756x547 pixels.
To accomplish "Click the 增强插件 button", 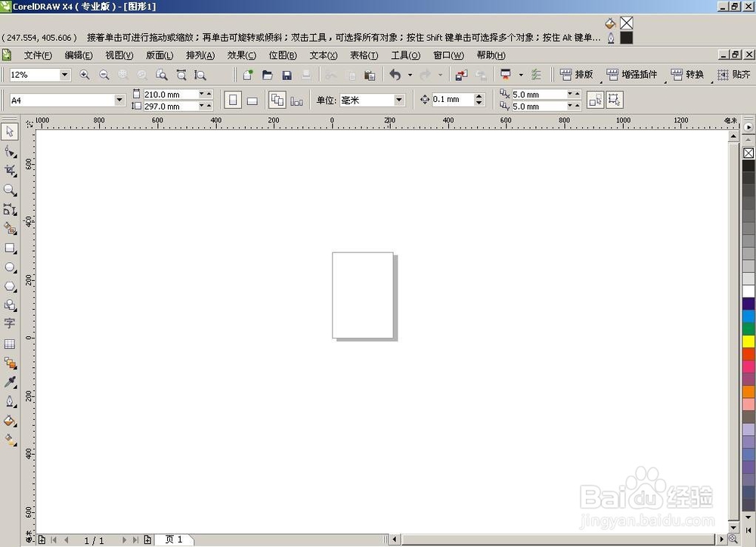I will tap(633, 75).
